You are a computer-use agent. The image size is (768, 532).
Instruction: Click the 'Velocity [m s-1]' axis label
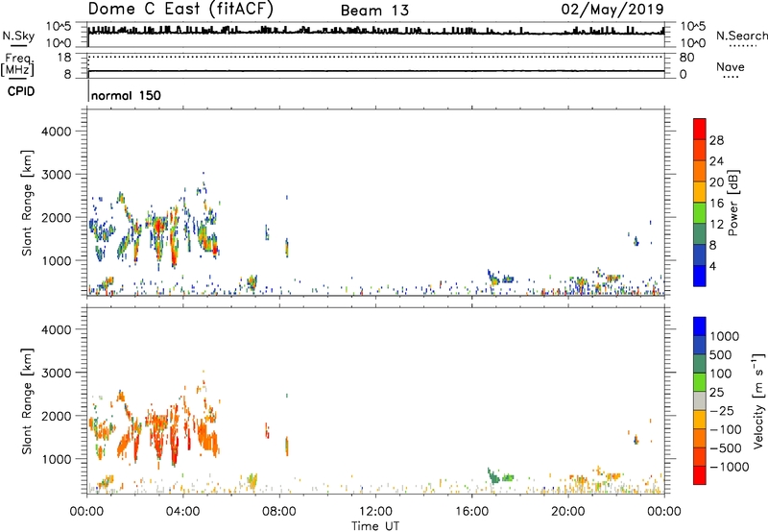[758, 400]
